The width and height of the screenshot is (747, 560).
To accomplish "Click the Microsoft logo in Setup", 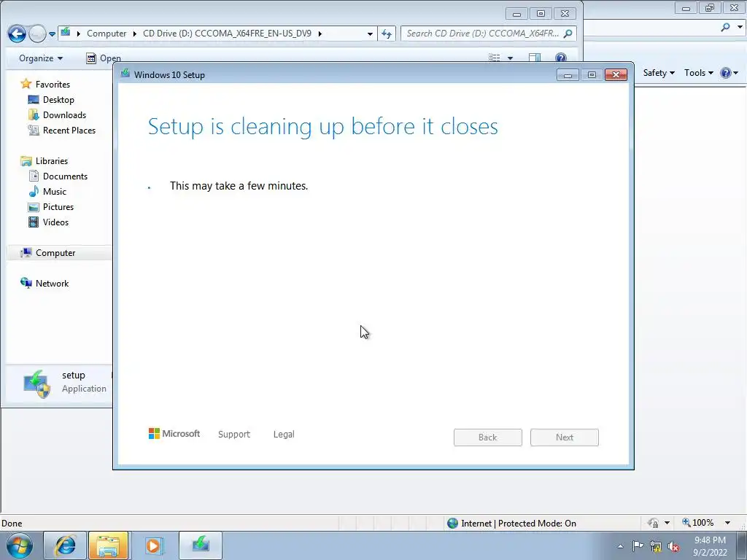I will [174, 434].
